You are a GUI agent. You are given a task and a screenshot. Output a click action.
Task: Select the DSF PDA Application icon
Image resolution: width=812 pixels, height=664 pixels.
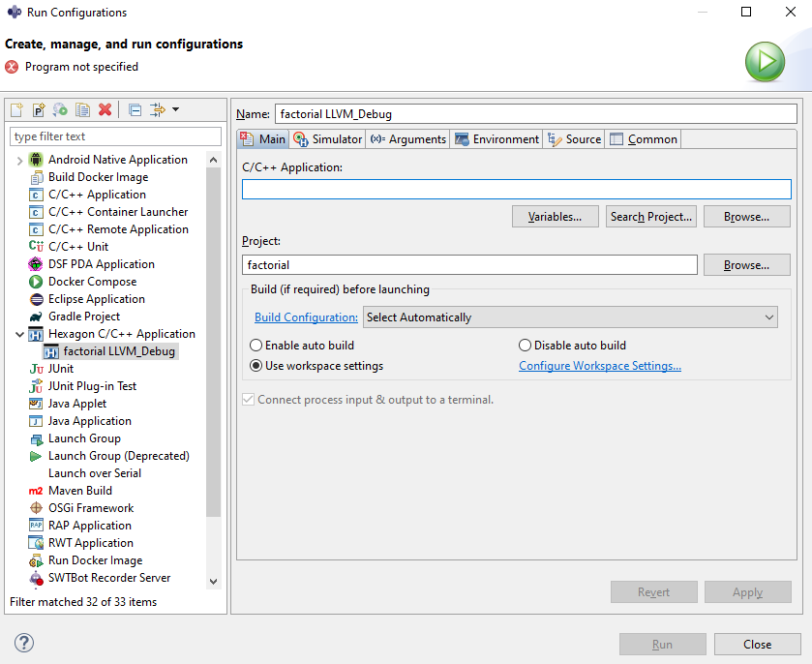pyautogui.click(x=36, y=264)
